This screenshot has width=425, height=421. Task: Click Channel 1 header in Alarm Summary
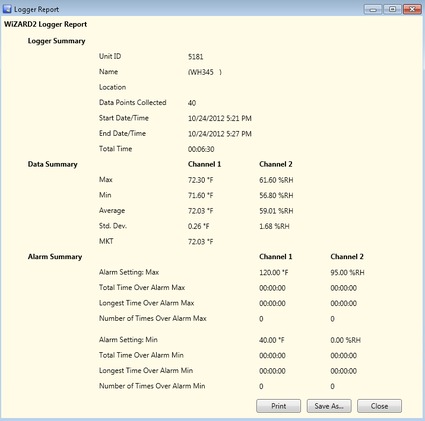point(276,257)
